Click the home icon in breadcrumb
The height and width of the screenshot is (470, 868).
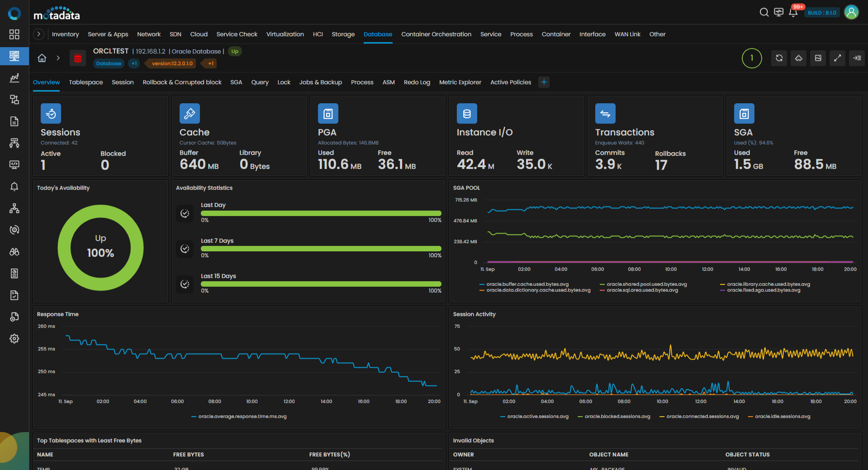click(x=42, y=58)
